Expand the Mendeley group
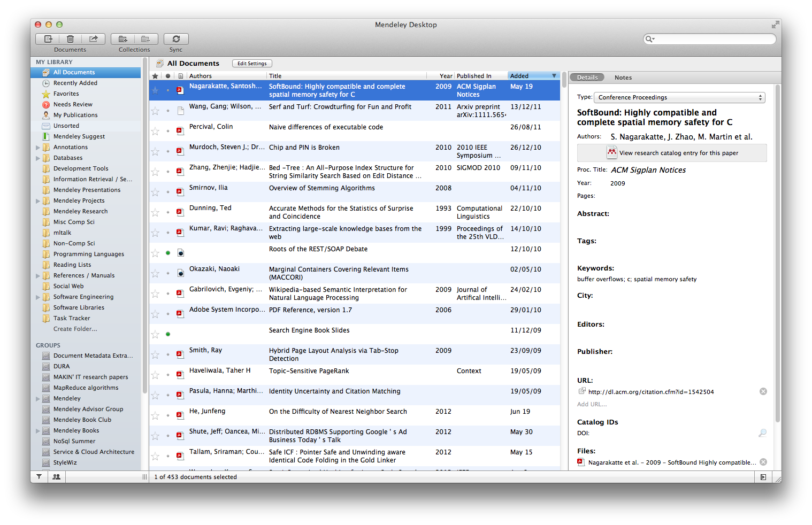812x525 pixels. 38,398
